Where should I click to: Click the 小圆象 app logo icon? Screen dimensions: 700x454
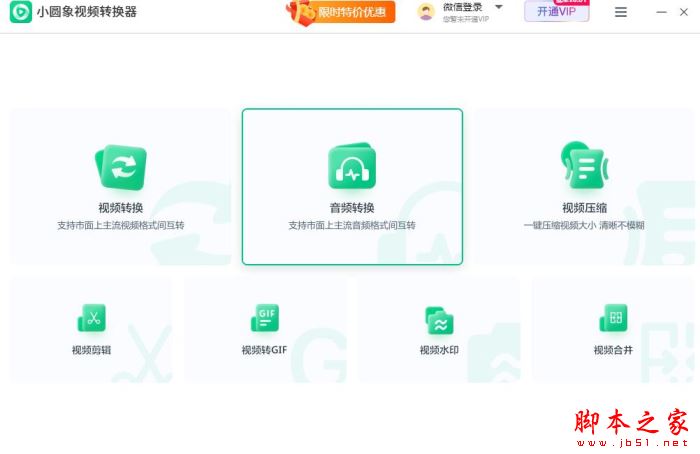(21, 12)
